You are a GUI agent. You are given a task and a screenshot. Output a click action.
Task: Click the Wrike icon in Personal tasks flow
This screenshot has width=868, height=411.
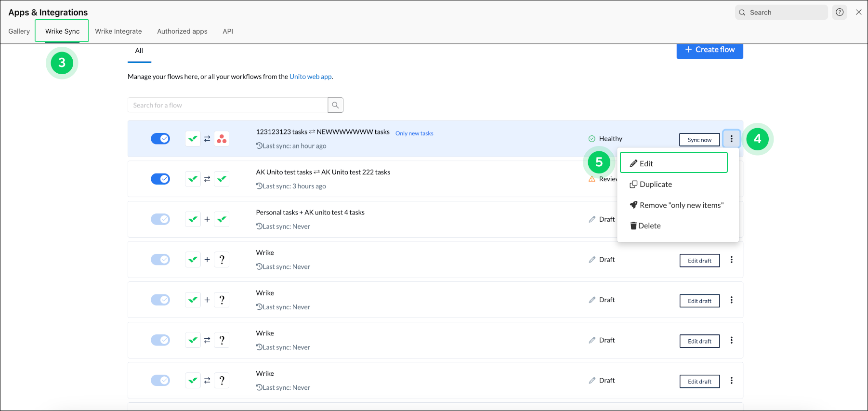point(193,219)
